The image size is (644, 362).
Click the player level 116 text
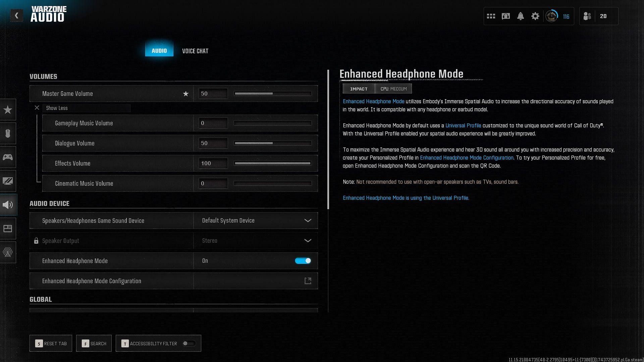point(566,16)
